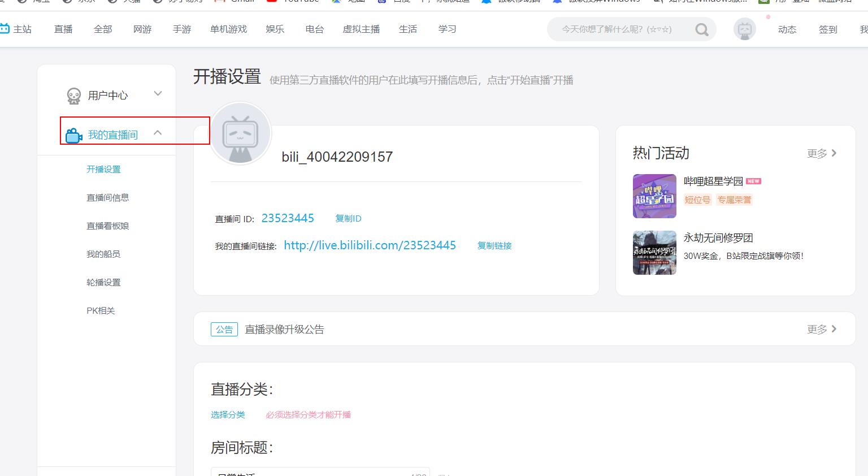This screenshot has height=476, width=868.
Task: Click 哔哩超星学园 activity title
Action: [x=713, y=181]
